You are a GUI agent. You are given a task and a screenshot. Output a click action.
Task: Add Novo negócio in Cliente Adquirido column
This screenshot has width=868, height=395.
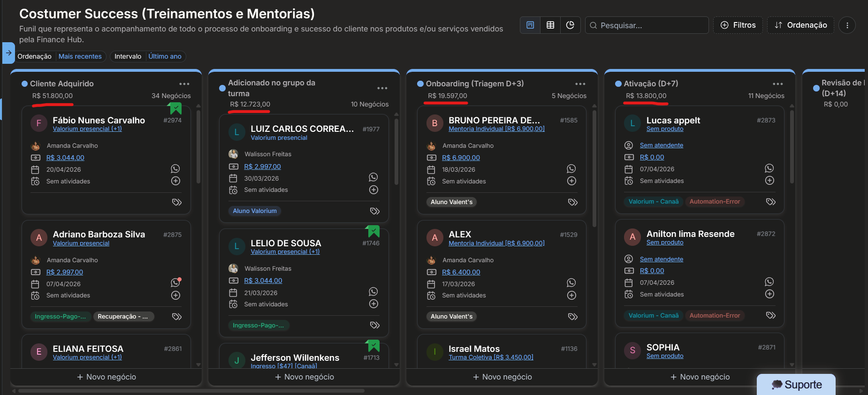pyautogui.click(x=107, y=377)
